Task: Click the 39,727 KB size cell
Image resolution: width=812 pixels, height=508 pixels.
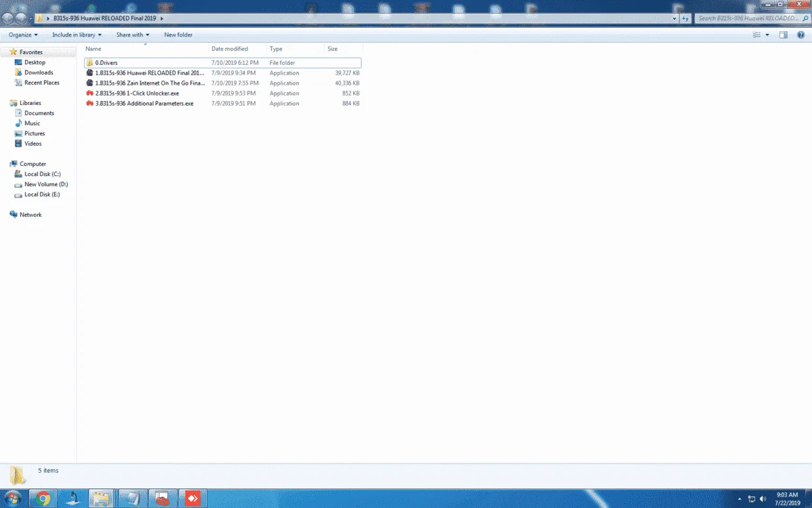Action: tap(347, 72)
